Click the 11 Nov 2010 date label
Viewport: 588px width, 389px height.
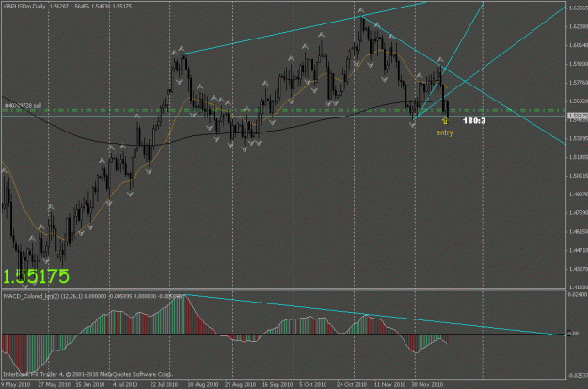390,385
